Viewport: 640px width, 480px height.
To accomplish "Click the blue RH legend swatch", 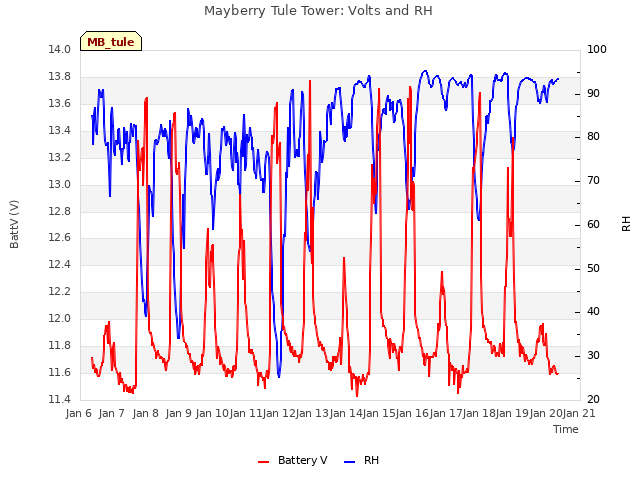I will click(x=350, y=462).
